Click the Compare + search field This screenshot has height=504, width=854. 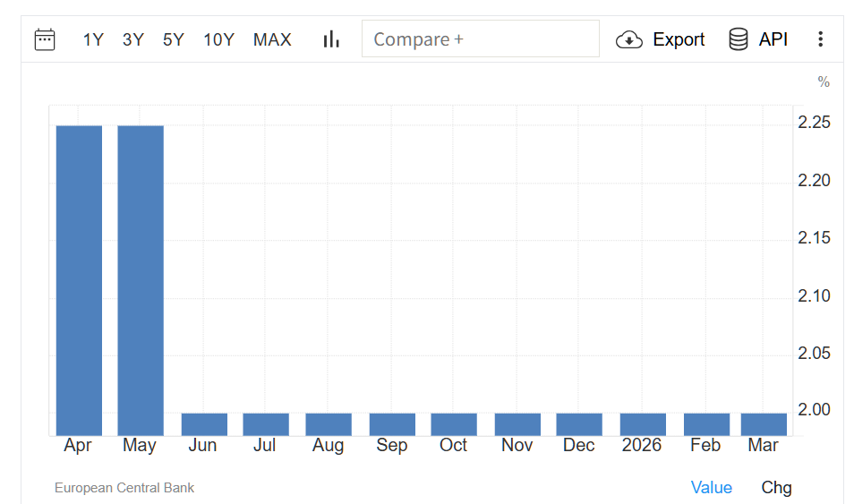click(x=480, y=39)
